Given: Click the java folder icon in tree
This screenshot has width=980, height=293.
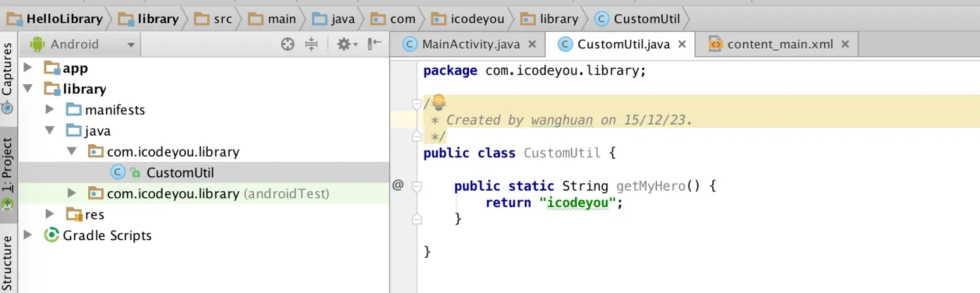Looking at the screenshot, I should click(x=74, y=131).
